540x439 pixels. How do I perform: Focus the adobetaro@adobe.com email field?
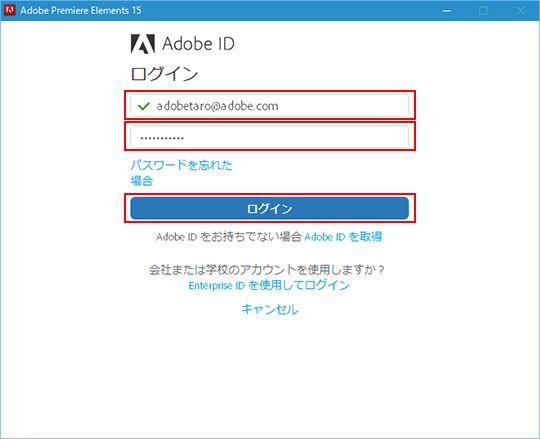click(270, 106)
